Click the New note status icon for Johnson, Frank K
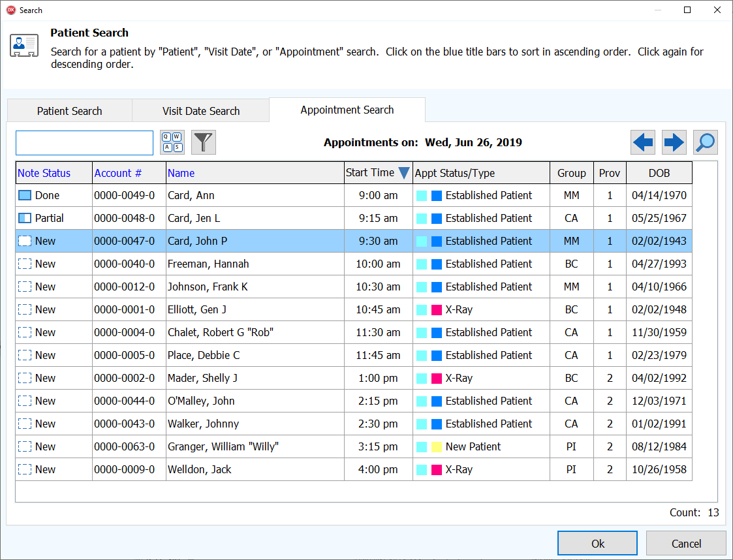Viewport: 733px width, 560px height. tap(25, 287)
